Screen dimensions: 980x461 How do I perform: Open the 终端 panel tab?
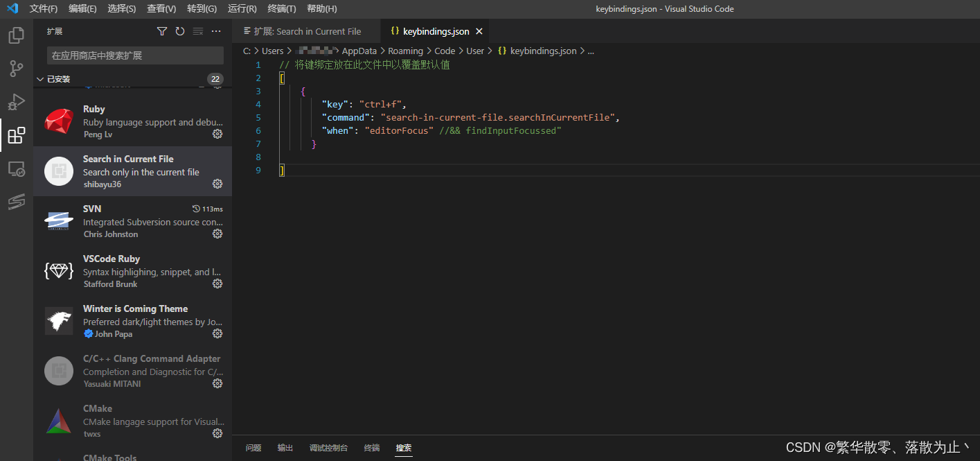(x=372, y=448)
